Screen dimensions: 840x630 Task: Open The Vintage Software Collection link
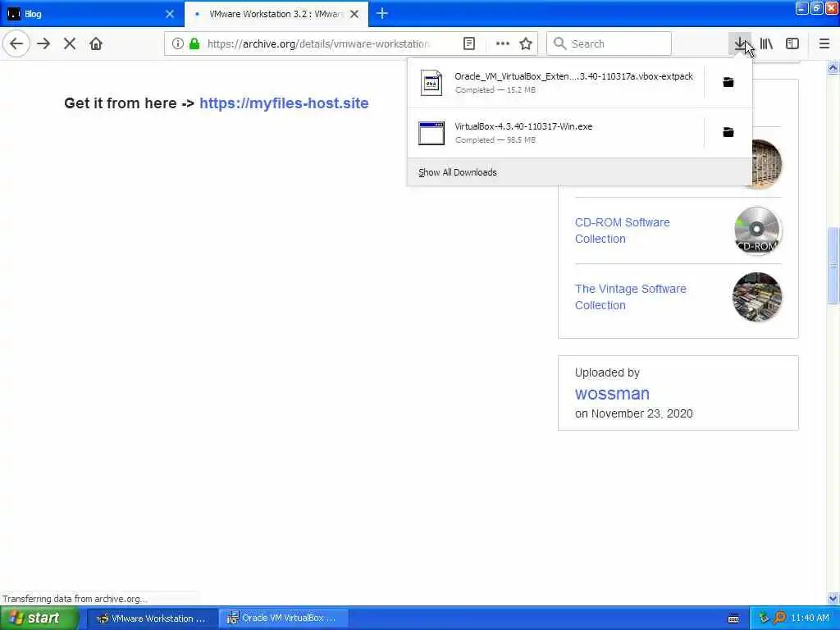coord(630,297)
